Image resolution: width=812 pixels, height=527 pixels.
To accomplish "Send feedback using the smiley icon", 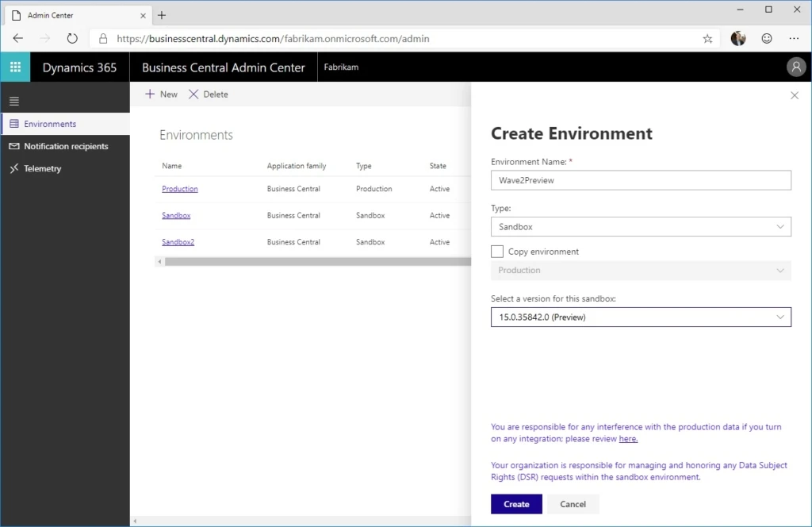I will [x=766, y=38].
